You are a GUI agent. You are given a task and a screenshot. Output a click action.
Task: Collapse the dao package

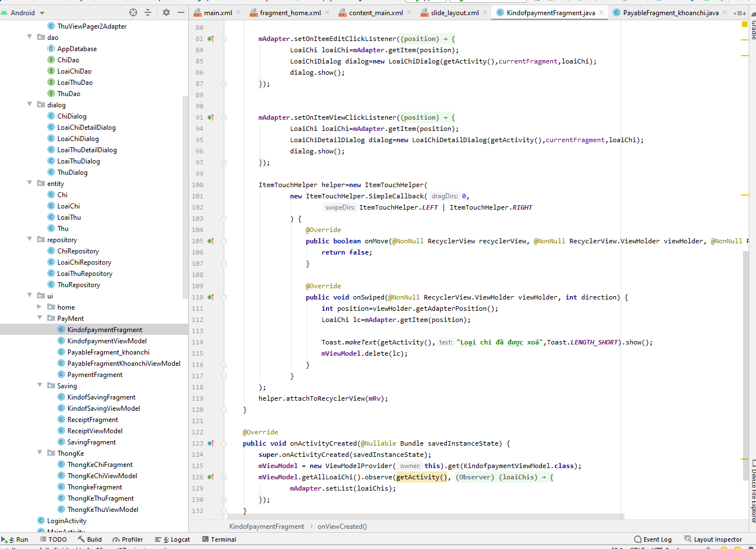30,37
